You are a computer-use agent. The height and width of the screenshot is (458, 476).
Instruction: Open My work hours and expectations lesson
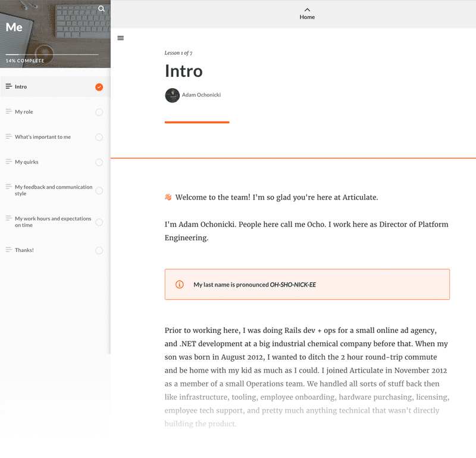[x=55, y=222]
